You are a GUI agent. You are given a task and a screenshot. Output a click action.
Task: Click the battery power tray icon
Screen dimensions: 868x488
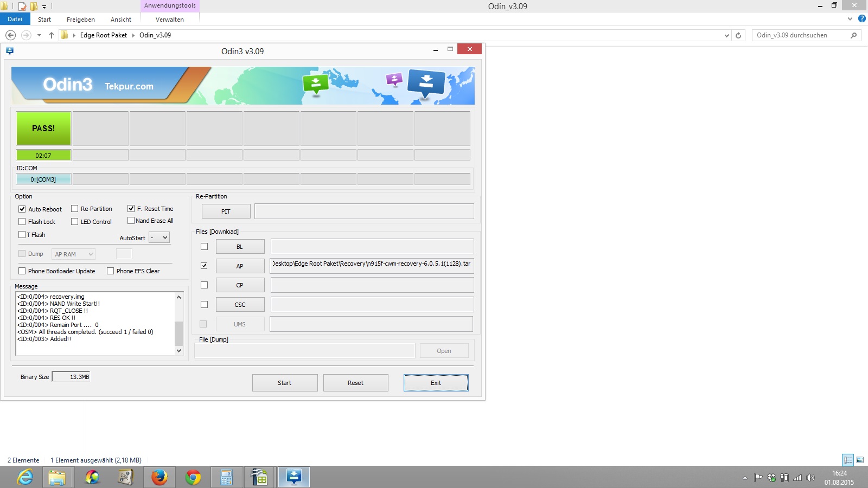point(784,478)
